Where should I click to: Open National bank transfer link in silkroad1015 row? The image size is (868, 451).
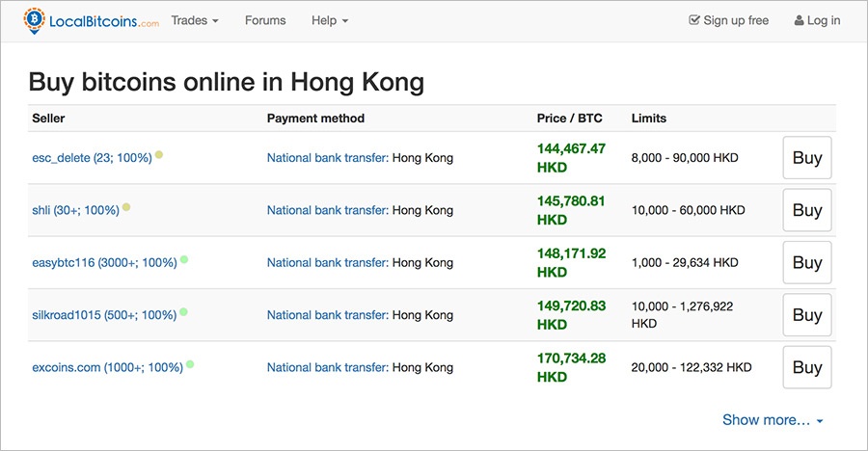tap(328, 315)
